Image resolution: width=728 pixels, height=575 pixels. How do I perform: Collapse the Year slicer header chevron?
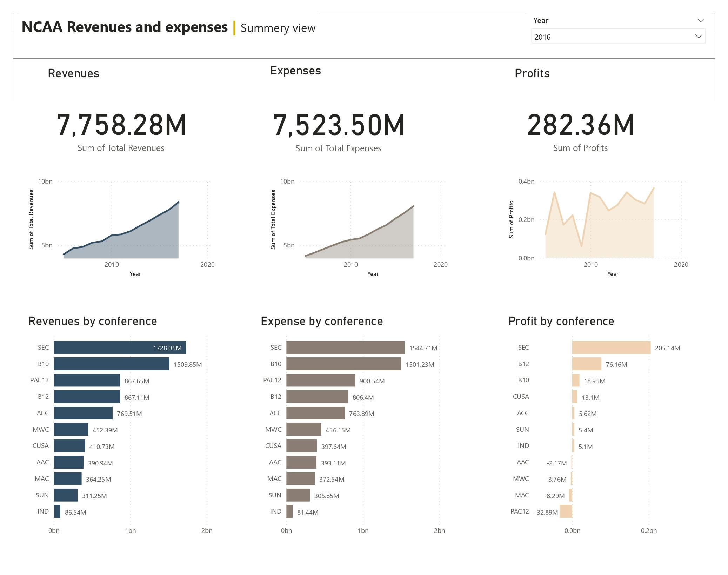click(x=700, y=20)
